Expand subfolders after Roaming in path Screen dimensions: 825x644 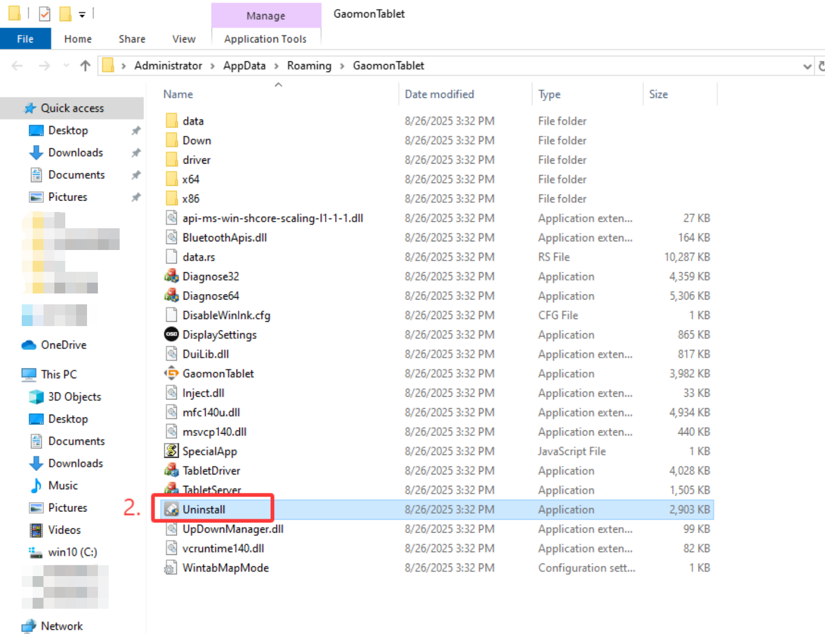click(342, 66)
